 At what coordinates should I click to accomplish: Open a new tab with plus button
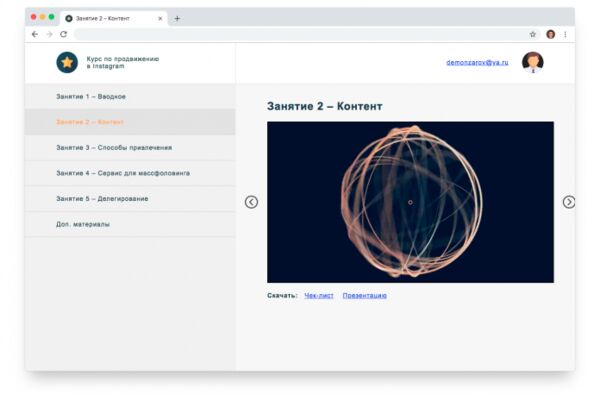click(x=177, y=18)
